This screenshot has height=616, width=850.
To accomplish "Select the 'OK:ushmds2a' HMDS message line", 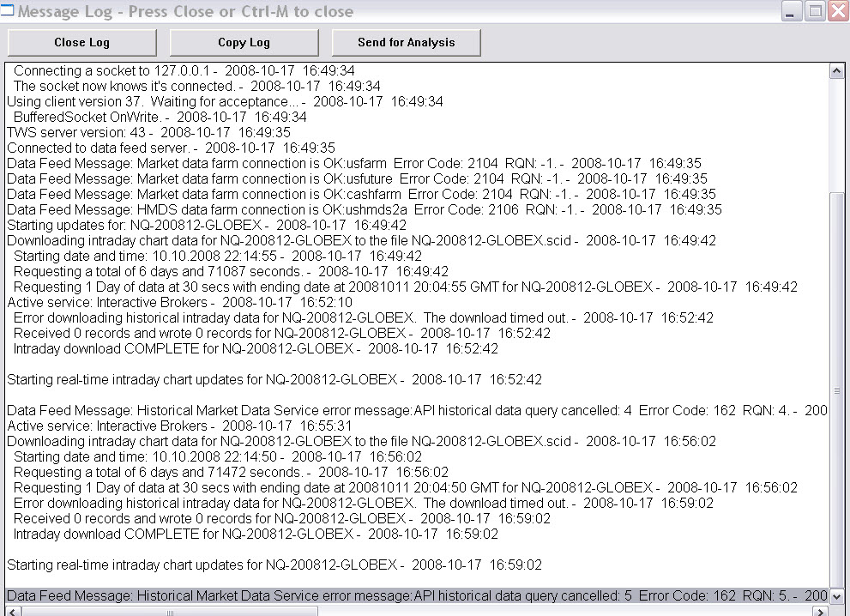I will click(x=365, y=210).
